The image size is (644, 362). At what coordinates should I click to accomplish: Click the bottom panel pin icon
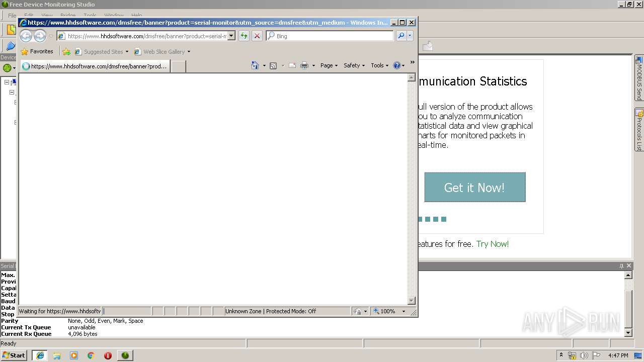621,266
